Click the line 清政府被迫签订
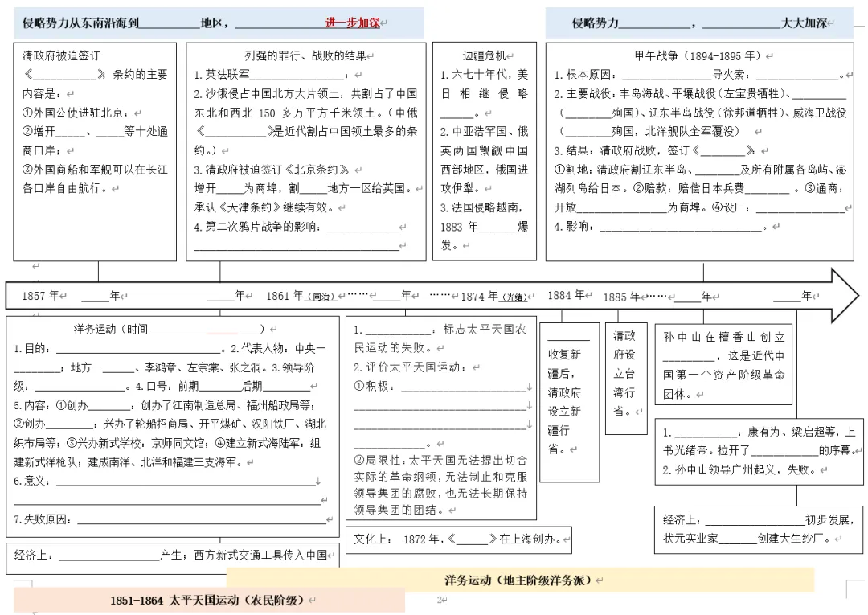Viewport: 868px width, 615px height. [x=61, y=55]
